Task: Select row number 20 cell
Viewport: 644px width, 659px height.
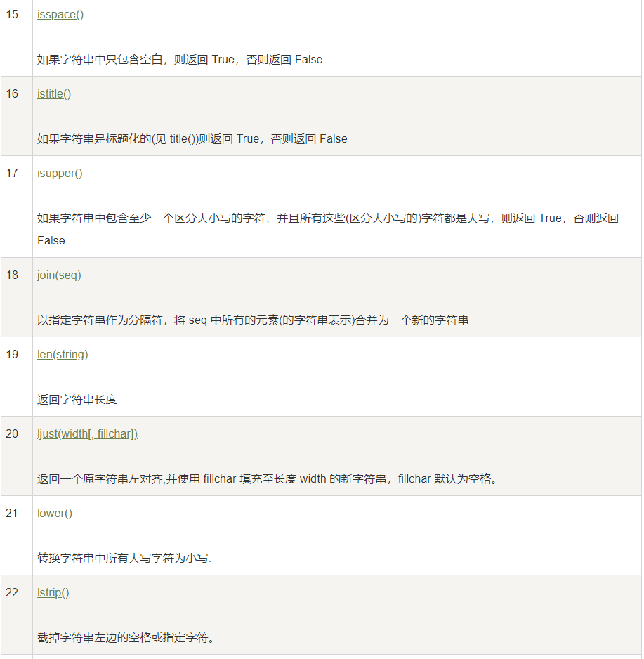Action: click(x=13, y=433)
